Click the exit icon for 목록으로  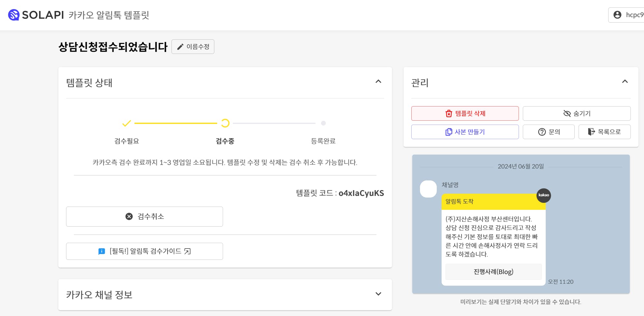(591, 132)
